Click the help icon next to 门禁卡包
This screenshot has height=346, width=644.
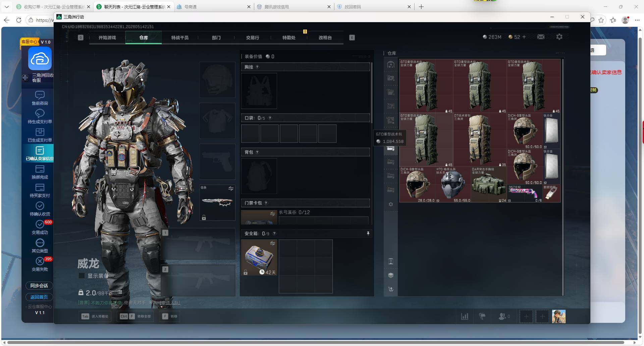(x=266, y=203)
